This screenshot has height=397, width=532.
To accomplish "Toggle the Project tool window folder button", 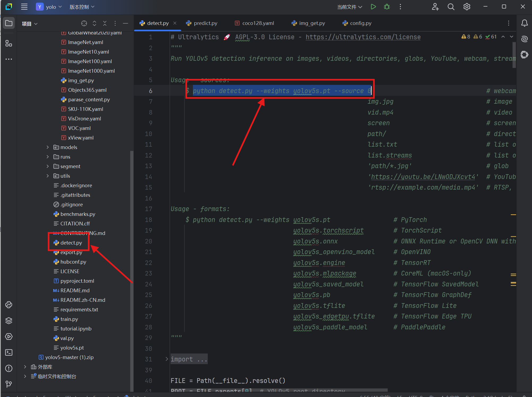I will click(9, 23).
